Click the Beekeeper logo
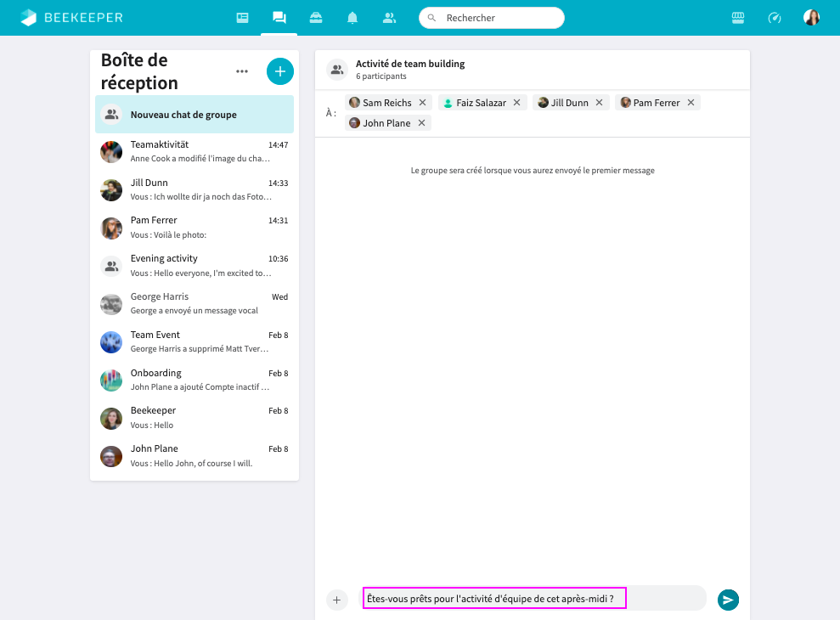 pos(71,18)
